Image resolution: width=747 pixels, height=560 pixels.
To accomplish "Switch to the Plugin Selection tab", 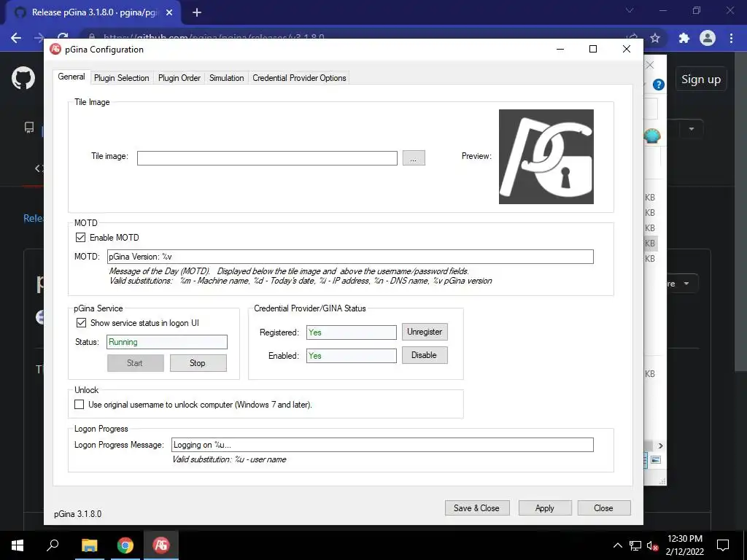I will coord(122,77).
